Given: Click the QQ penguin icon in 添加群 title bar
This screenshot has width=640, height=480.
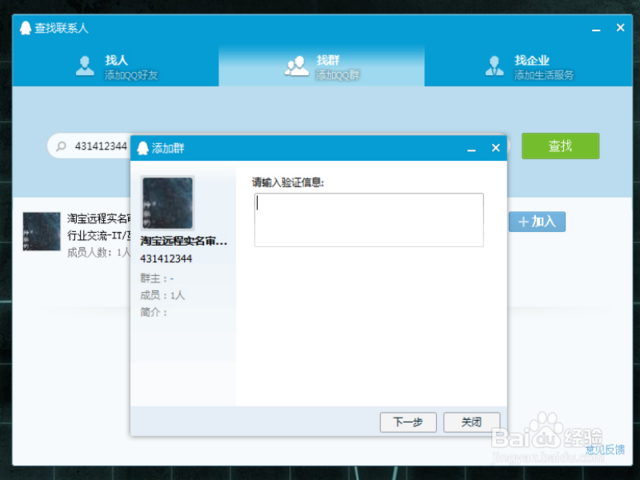Looking at the screenshot, I should [x=142, y=148].
